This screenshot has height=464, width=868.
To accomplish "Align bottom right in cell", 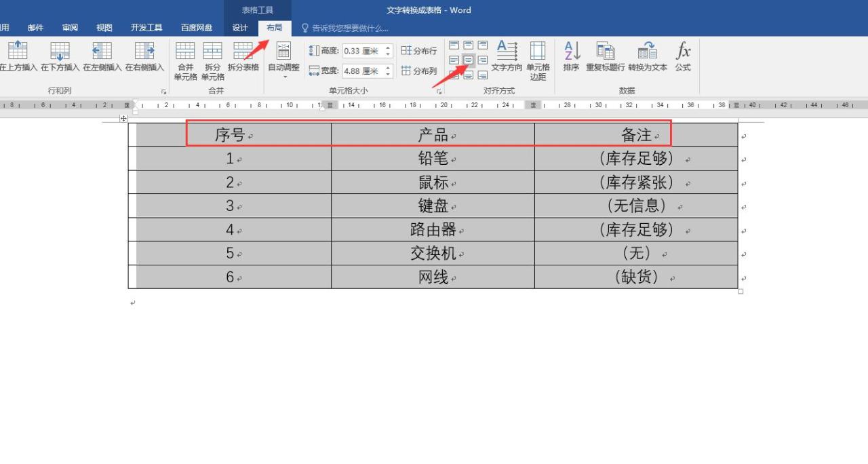I will tap(482, 75).
